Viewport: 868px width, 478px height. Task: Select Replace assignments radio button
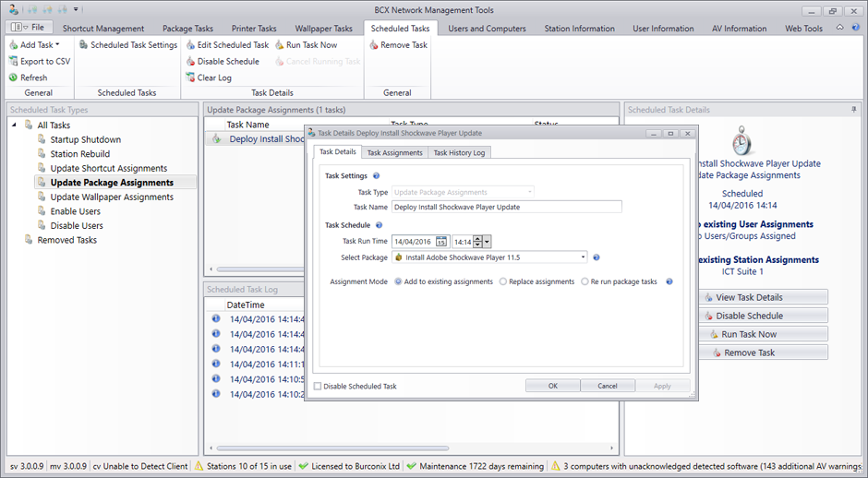pyautogui.click(x=502, y=281)
